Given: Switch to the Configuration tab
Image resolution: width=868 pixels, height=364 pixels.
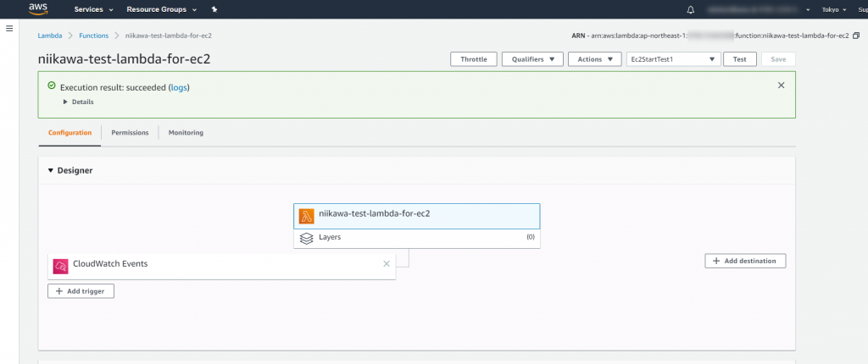Looking at the screenshot, I should tap(70, 133).
